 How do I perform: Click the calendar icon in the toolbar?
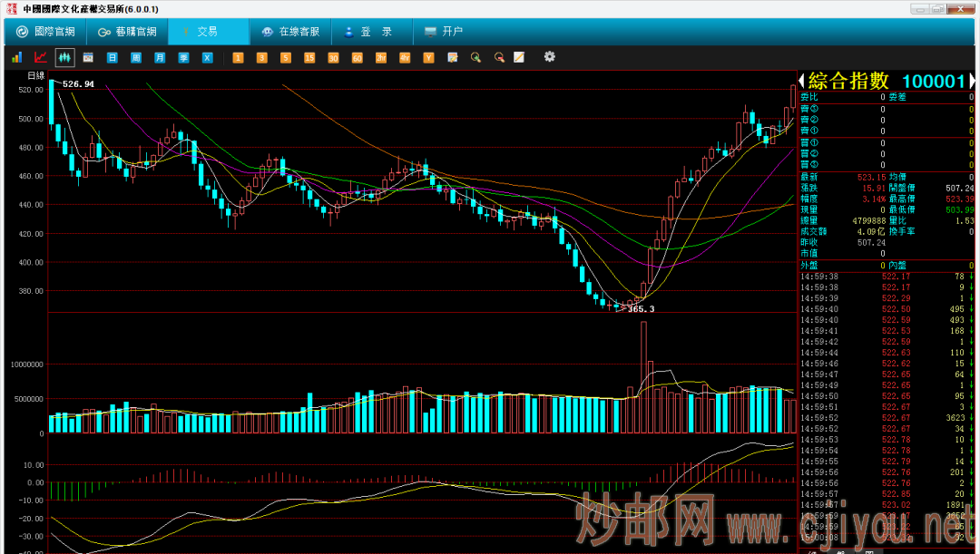pyautogui.click(x=88, y=58)
